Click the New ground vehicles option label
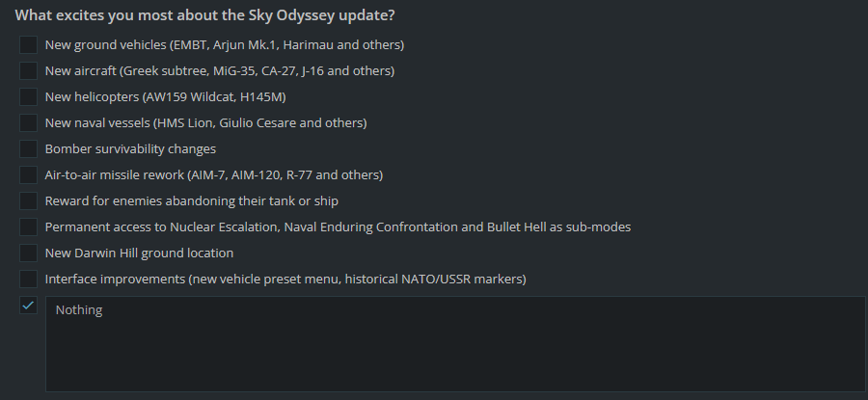 click(224, 44)
